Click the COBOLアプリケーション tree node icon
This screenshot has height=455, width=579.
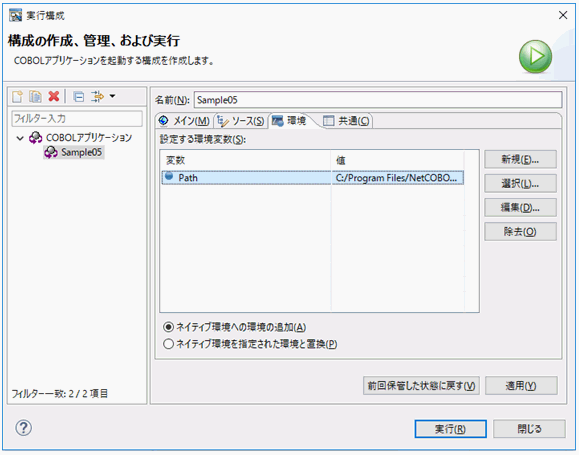tap(35, 138)
